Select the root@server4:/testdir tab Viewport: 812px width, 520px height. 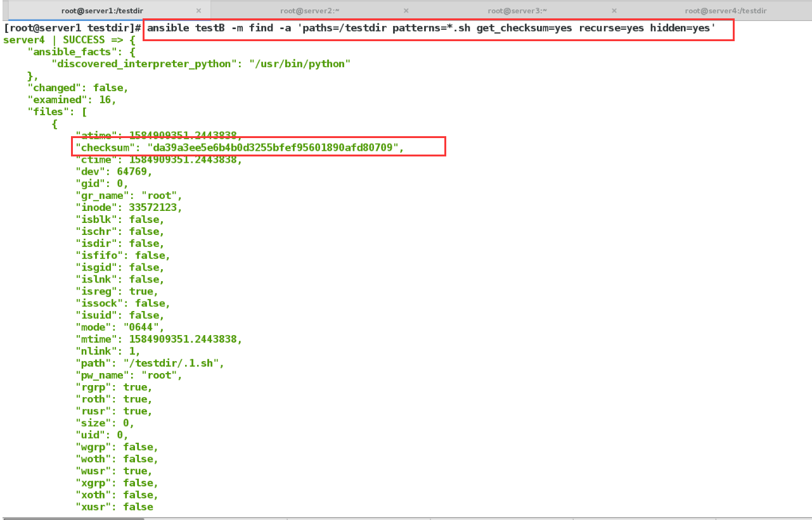[726, 11]
